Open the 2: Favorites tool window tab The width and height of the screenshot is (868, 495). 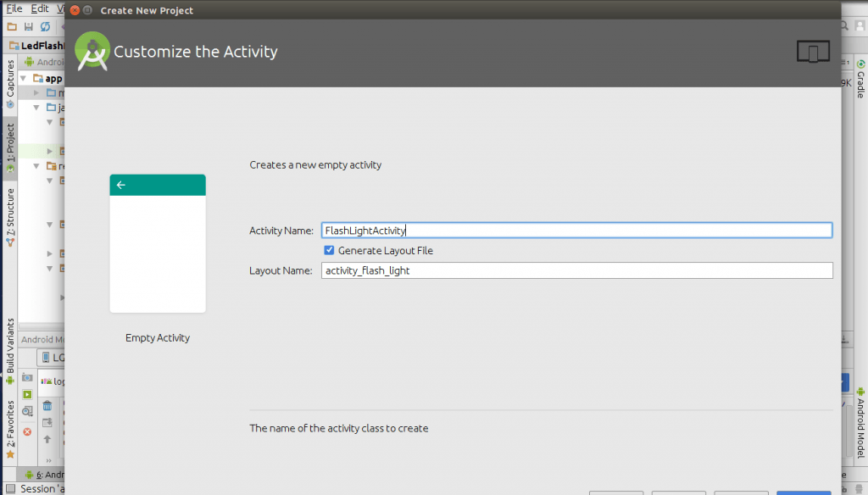[x=10, y=429]
